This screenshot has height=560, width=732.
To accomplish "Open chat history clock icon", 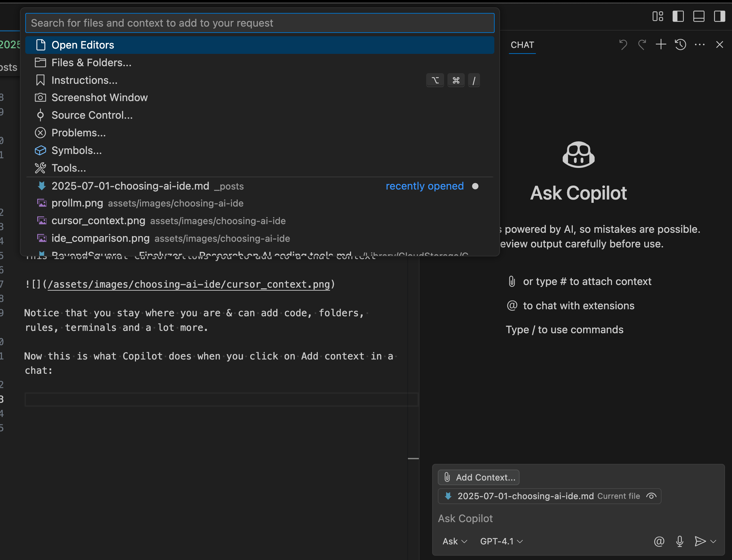I will tap(680, 45).
